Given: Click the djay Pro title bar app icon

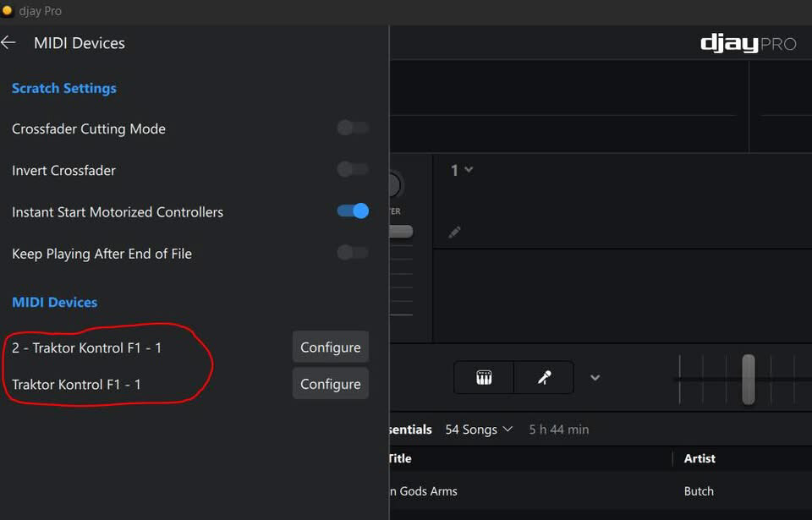Looking at the screenshot, I should (8, 11).
